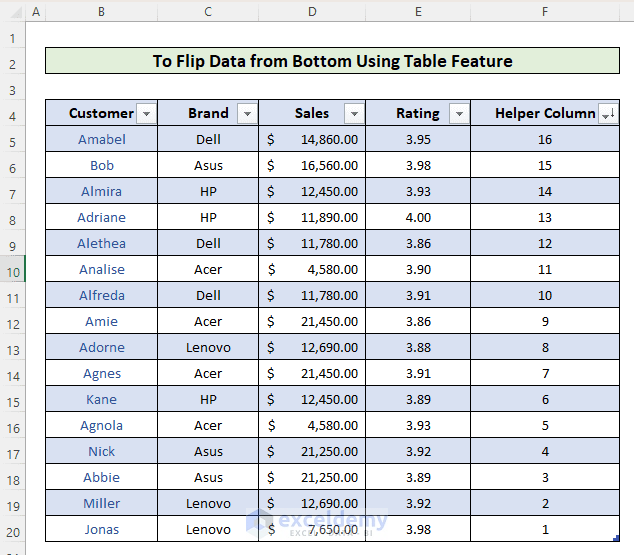Image resolution: width=634 pixels, height=555 pixels.
Task: Select the cell containing Bob
Action: [x=101, y=165]
